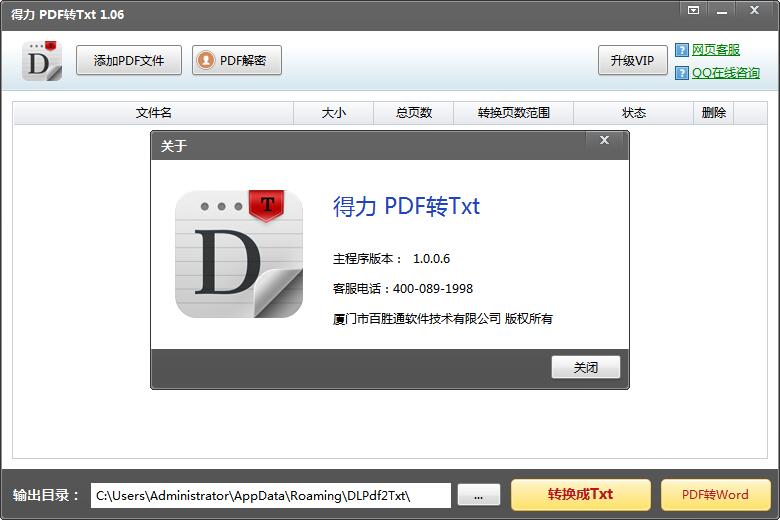Click the output directory path field

[x=271, y=496]
